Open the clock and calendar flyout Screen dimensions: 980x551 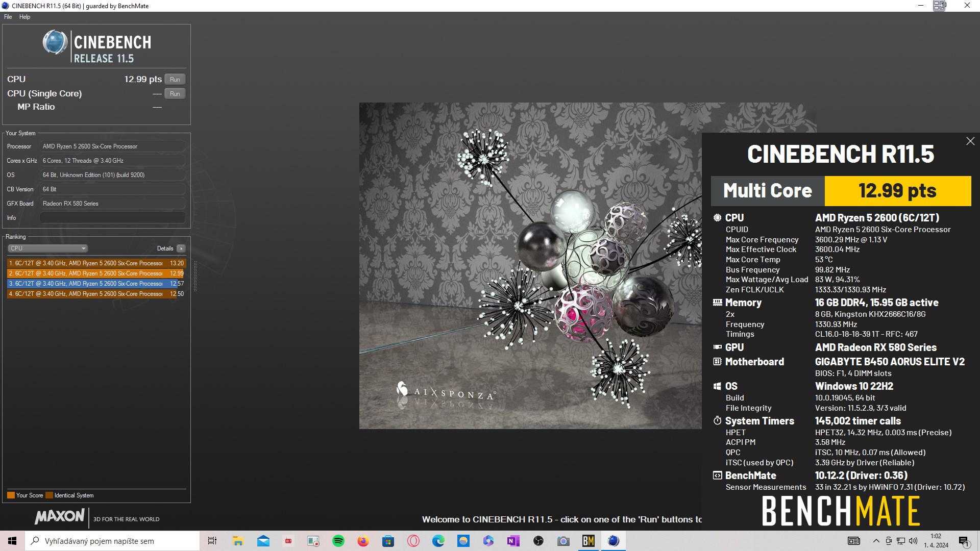[936, 541]
